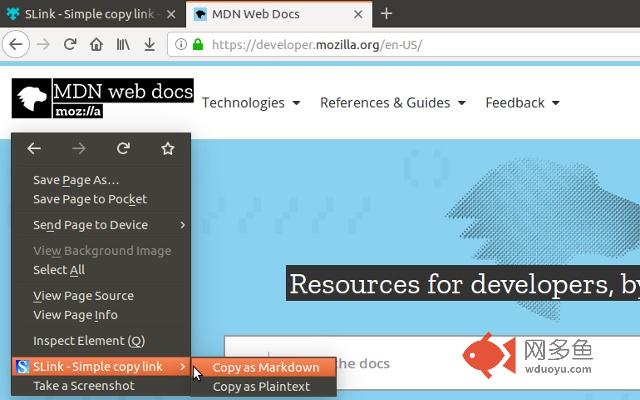Select Copy as Plaintext
This screenshot has height=400, width=640.
coord(264,387)
